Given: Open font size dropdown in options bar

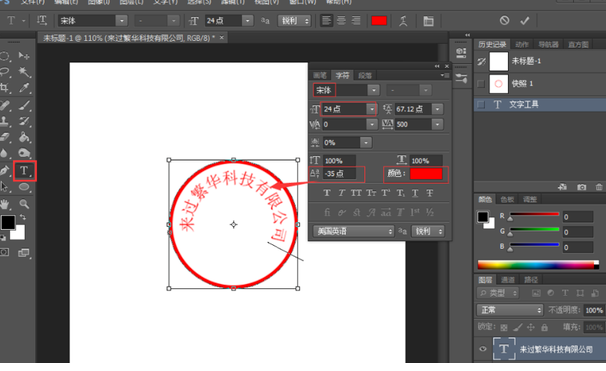Looking at the screenshot, I should (x=248, y=20).
